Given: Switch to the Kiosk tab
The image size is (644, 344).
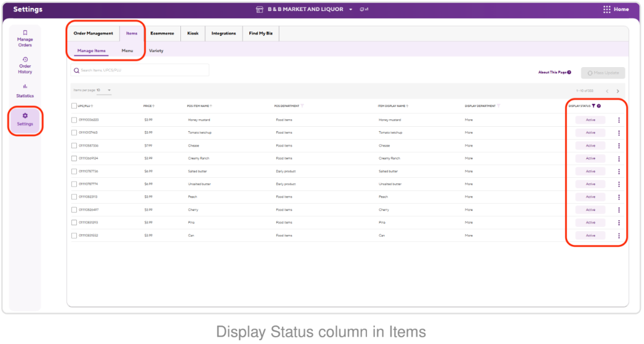Looking at the screenshot, I should (x=193, y=33).
